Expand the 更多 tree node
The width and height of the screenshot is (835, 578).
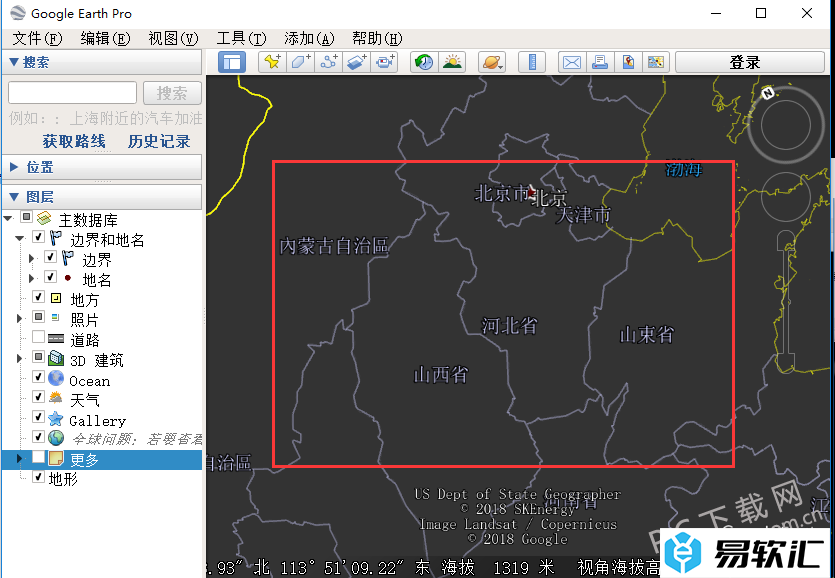tap(20, 458)
